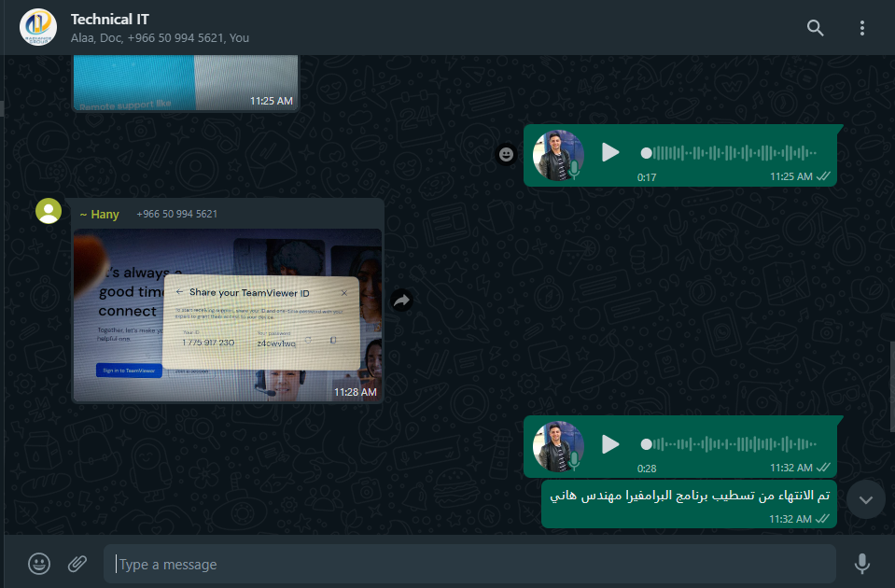Forward the TeamViewer image message
Image resolution: width=895 pixels, height=588 pixels.
point(402,301)
